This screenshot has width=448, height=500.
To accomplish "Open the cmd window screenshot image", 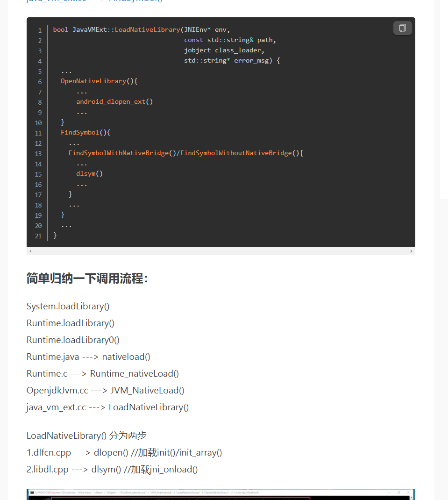I will [220, 494].
